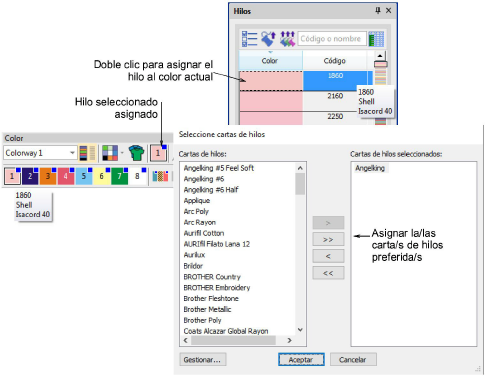The height and width of the screenshot is (388, 485).
Task: Select Brother Poly thread chart
Action: (202, 320)
